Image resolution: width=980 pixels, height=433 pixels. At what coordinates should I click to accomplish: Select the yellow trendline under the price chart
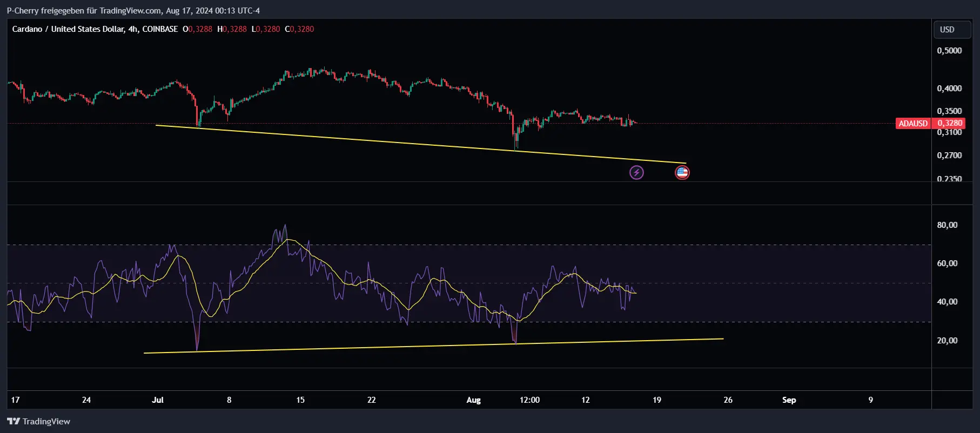coord(421,144)
